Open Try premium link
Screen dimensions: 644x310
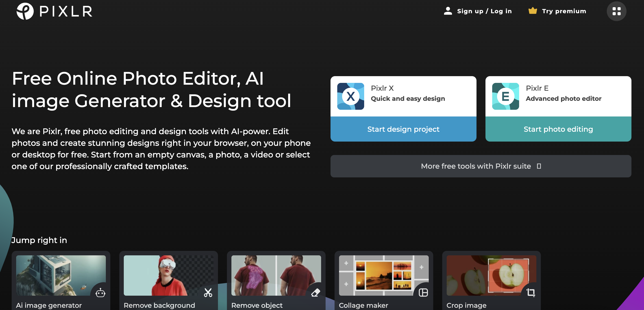[564, 11]
